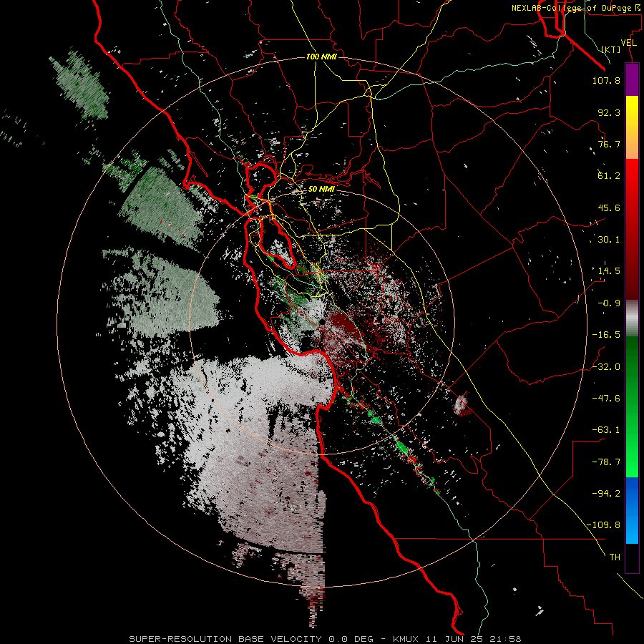The width and height of the screenshot is (644, 644).
Task: Click the isolated gray echo blob east of radar
Action: click(x=462, y=404)
